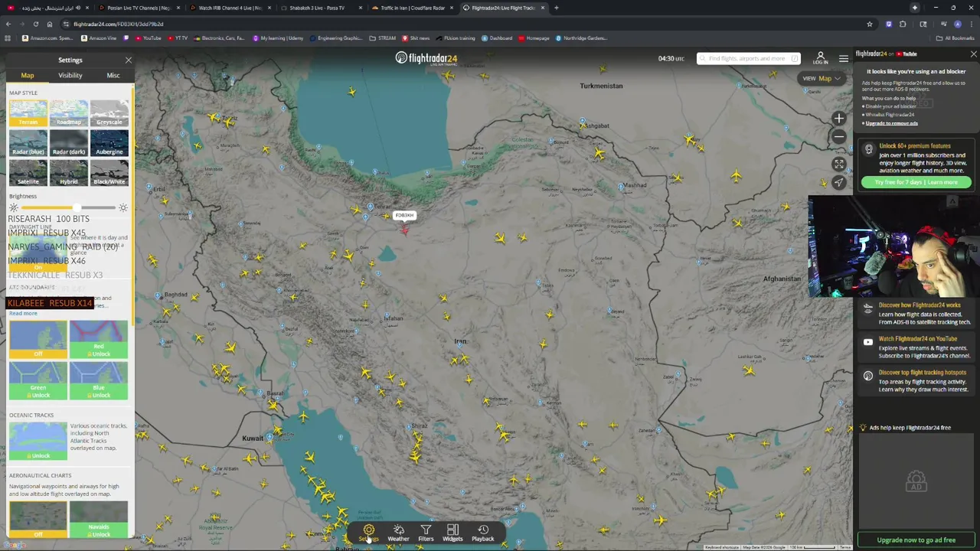Switch to the Visibility settings tab
Viewport: 980px width, 551px height.
[x=70, y=75]
